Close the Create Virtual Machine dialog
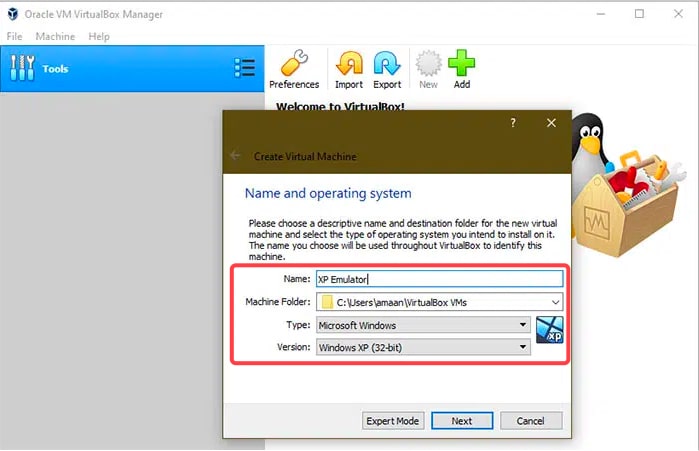 [x=551, y=123]
